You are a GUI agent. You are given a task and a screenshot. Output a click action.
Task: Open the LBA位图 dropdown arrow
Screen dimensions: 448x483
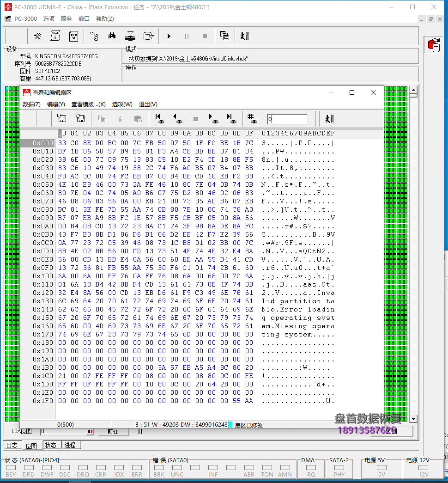click(91, 432)
